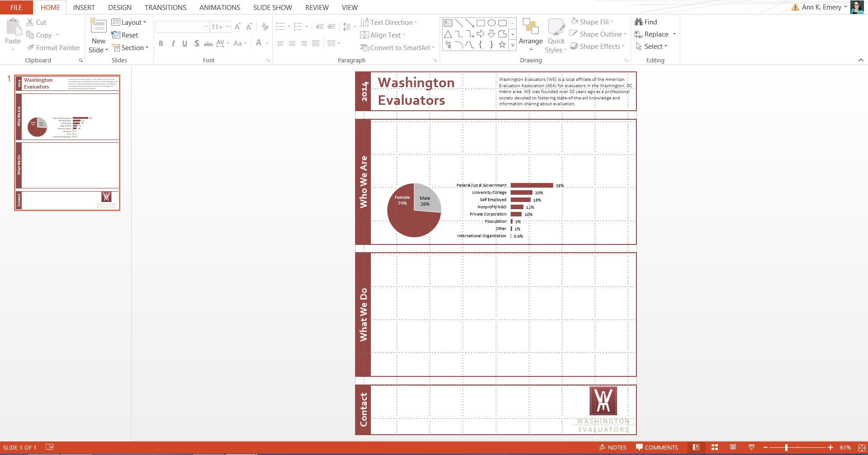Toggle Underline text formatting
This screenshot has width=868, height=455.
[185, 43]
